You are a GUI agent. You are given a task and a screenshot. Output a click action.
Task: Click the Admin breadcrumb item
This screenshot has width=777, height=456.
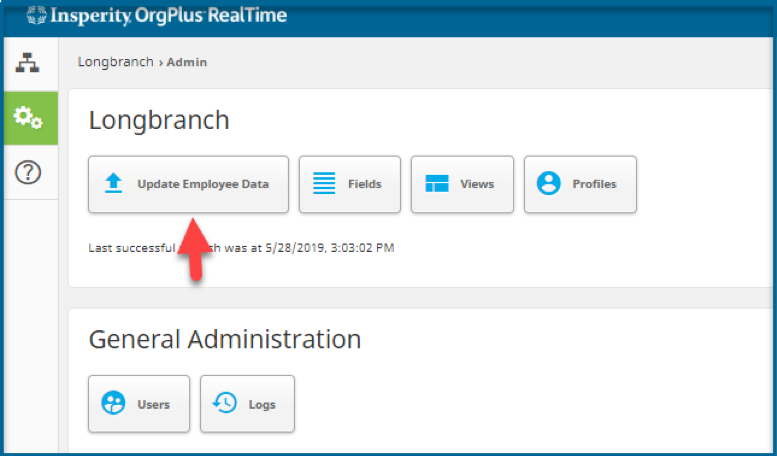click(x=187, y=62)
